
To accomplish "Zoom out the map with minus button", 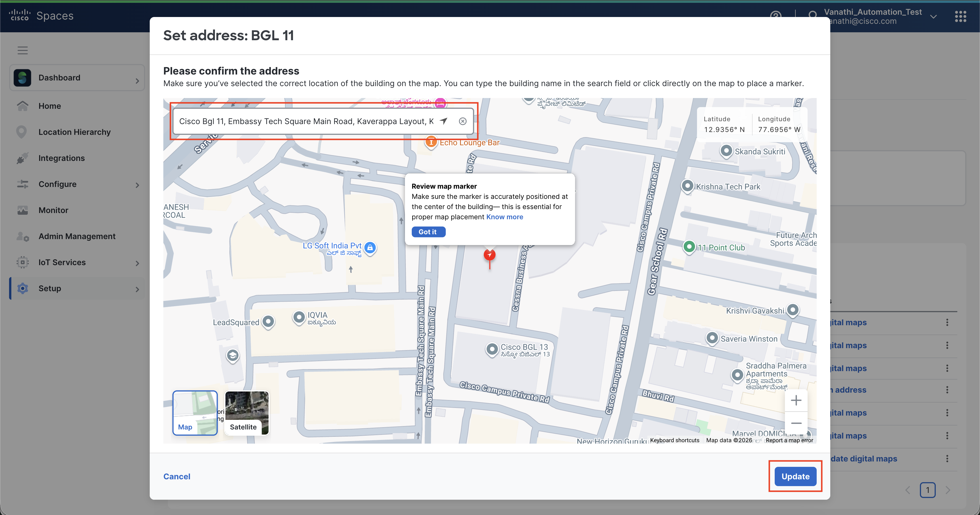I will (x=796, y=423).
